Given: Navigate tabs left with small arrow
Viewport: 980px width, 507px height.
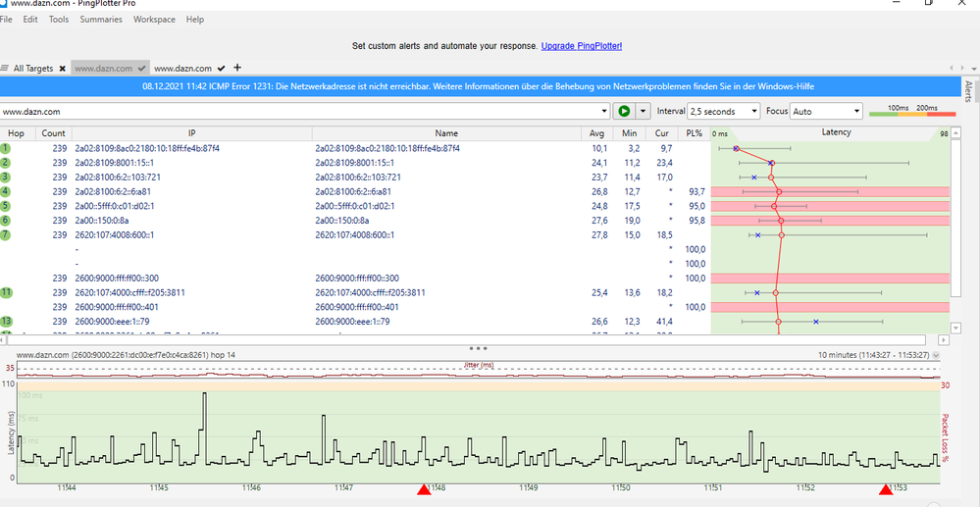Looking at the screenshot, I should point(952,68).
